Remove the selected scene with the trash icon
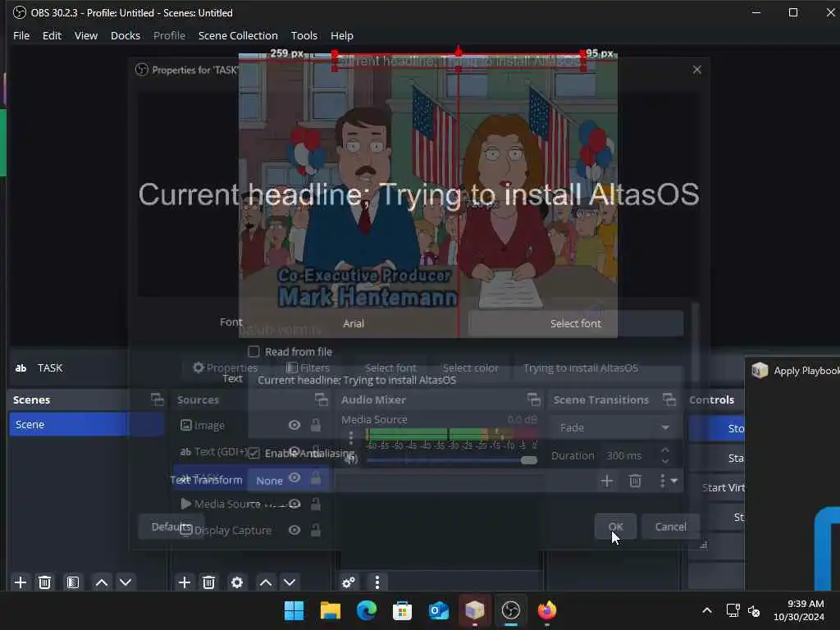This screenshot has width=840, height=630. (x=45, y=582)
